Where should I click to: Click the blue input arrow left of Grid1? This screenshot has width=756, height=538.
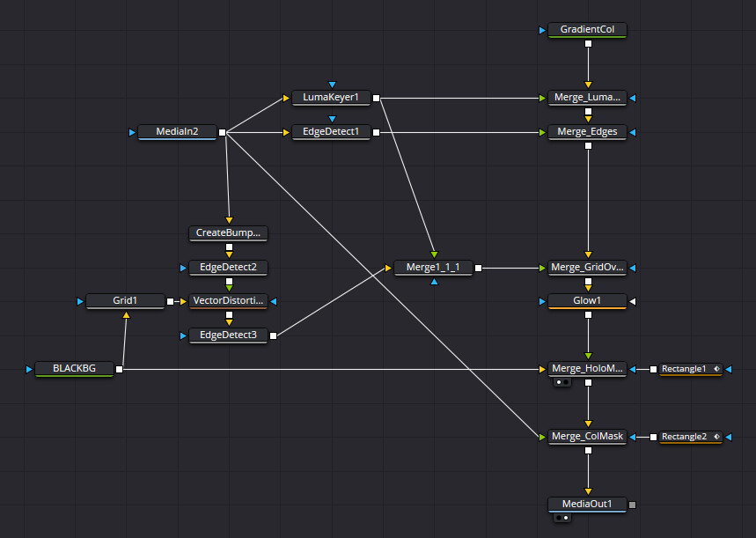coord(80,301)
